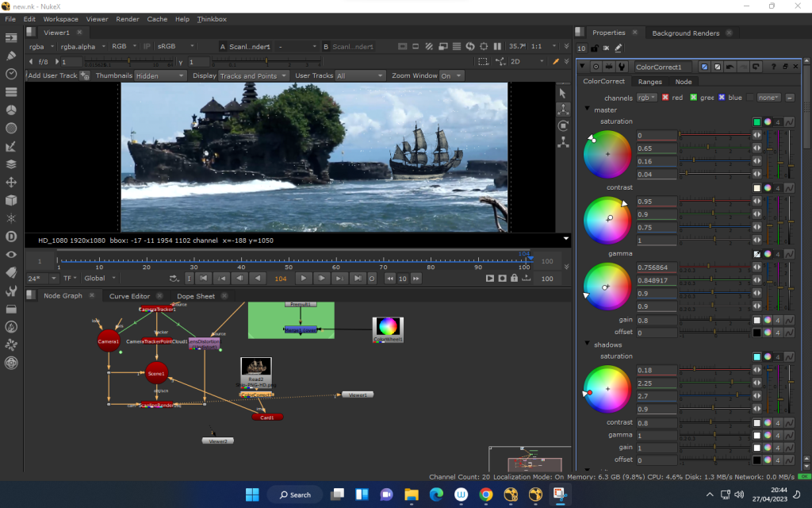Viewport: 812px width, 508px height.
Task: Open the rgba channel layer dropdown
Action: point(40,47)
